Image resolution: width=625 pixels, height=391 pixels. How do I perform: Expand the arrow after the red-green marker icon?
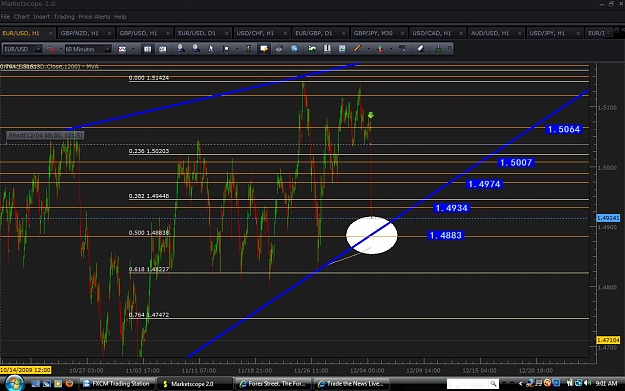click(391, 49)
